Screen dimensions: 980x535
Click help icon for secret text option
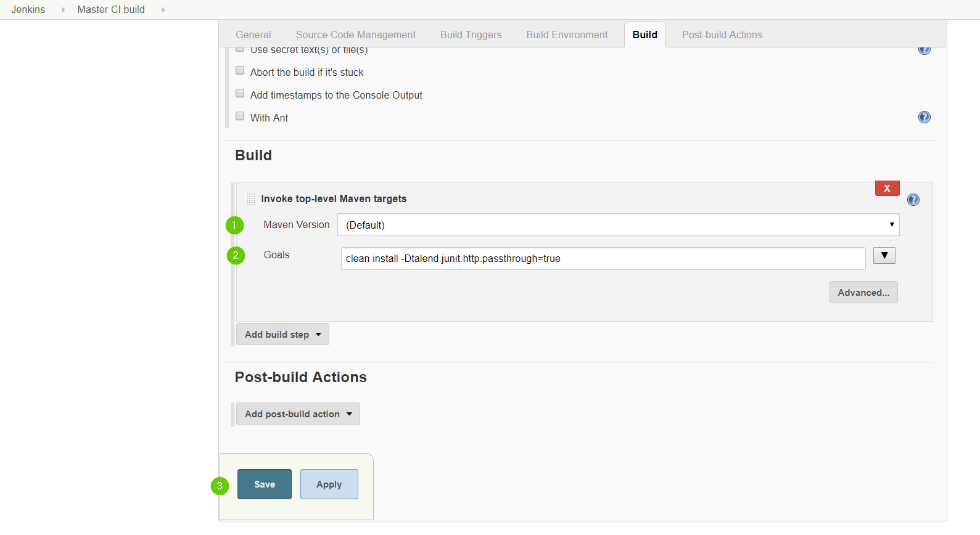tap(924, 50)
